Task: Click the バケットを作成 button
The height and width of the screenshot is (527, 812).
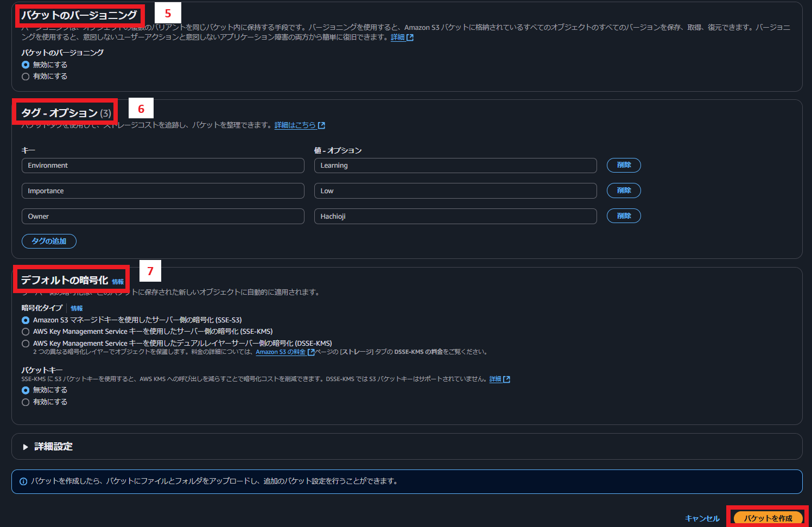Action: (768, 518)
